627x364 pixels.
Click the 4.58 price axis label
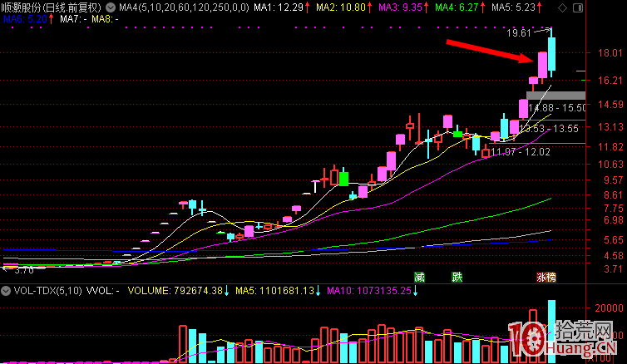614,256
